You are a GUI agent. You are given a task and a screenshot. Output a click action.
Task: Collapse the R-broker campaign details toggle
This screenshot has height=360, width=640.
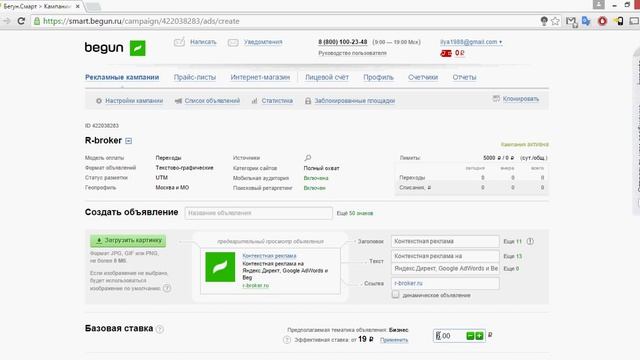pos(129,141)
